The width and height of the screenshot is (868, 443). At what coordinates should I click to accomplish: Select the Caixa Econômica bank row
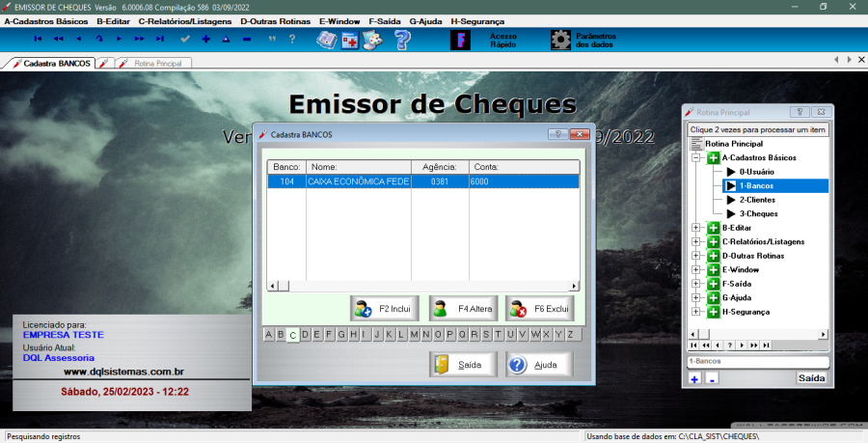[x=422, y=180]
